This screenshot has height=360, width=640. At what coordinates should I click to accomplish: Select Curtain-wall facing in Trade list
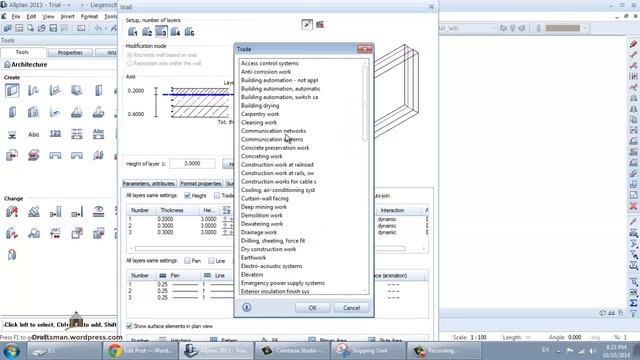pos(265,198)
